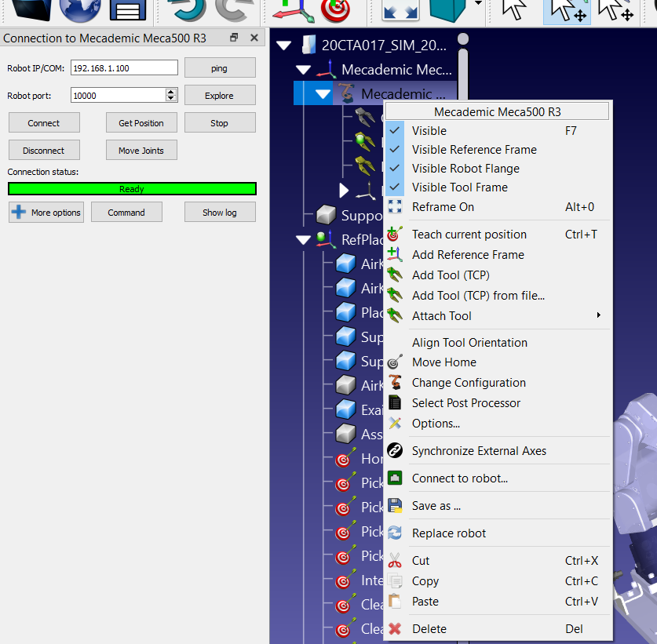Uncheck Visible Tool Frame option
Image resolution: width=657 pixels, height=644 pixels.
[x=396, y=187]
